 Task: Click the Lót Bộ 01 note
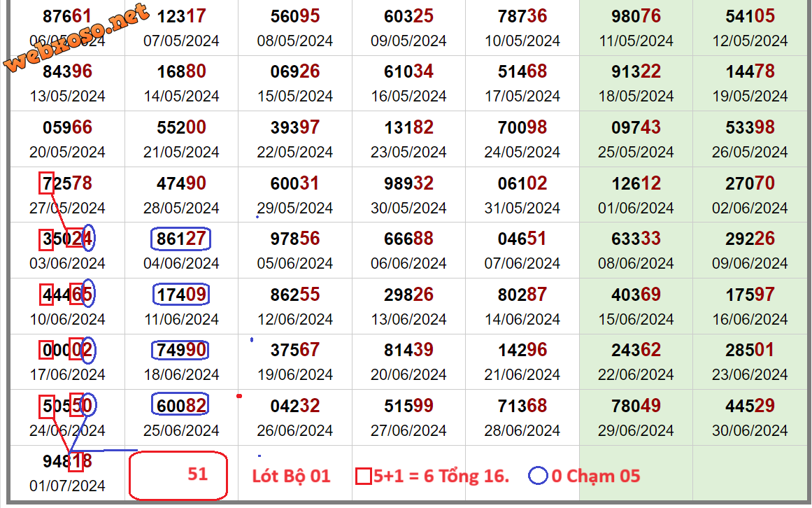(x=291, y=476)
